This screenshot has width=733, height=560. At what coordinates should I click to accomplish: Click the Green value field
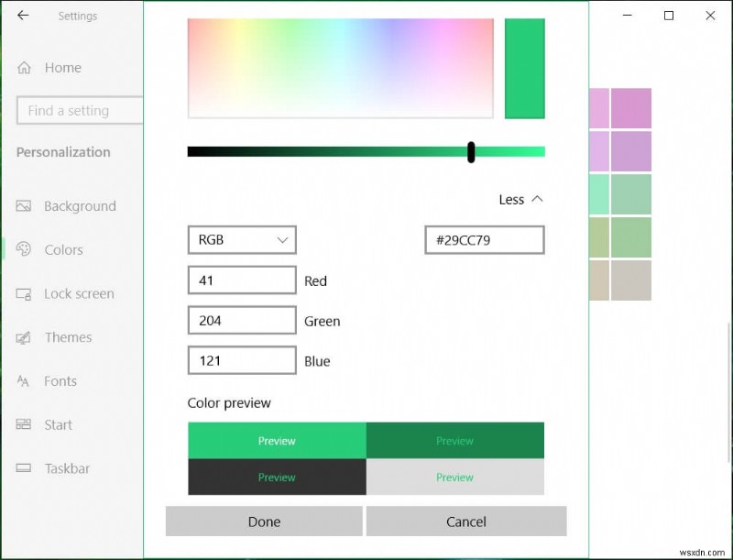(x=242, y=320)
